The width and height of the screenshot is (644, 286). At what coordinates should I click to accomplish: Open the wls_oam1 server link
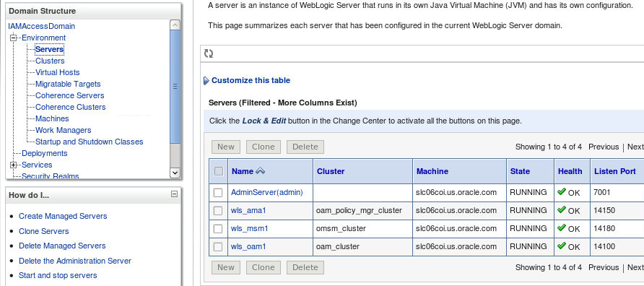[x=248, y=246]
